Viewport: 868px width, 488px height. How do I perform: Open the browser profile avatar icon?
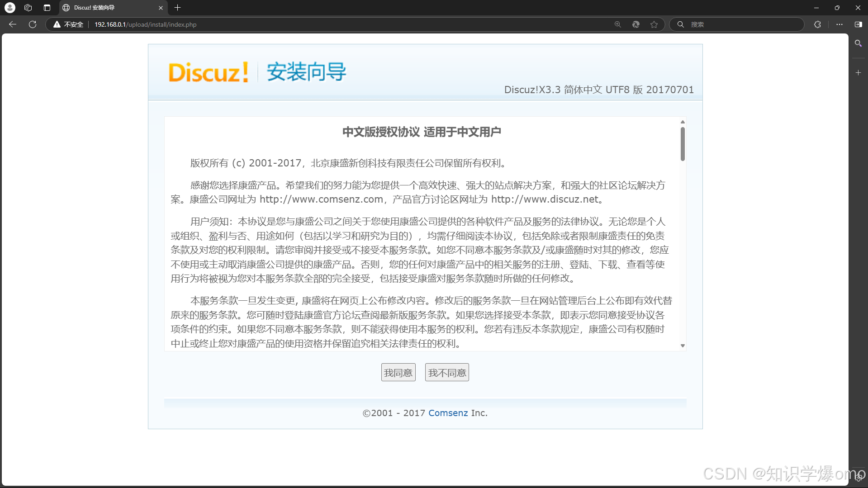point(9,8)
